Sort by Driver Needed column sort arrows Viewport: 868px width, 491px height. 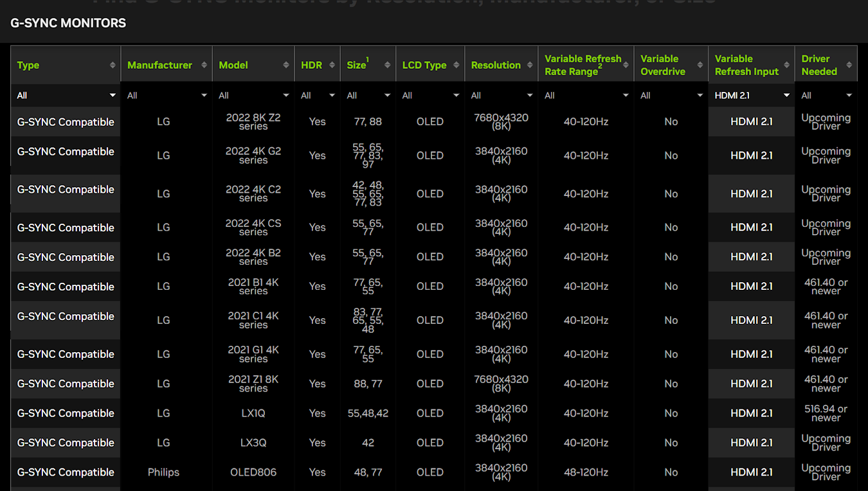pyautogui.click(x=849, y=65)
